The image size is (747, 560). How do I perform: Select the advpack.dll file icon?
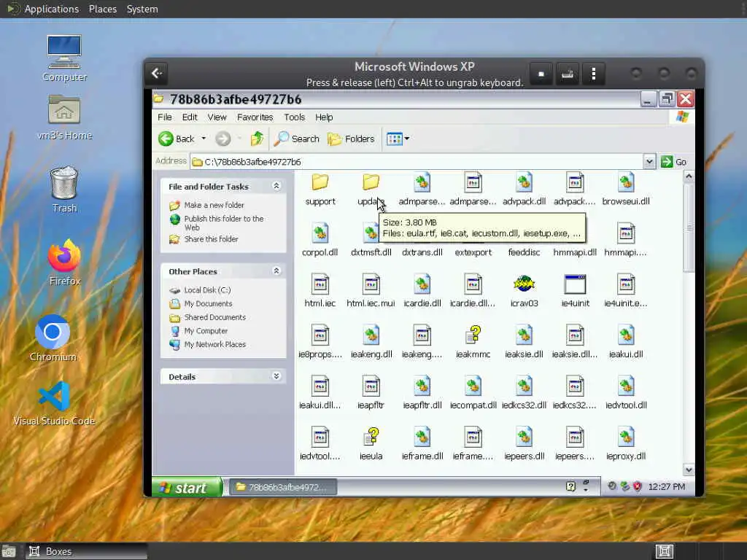coord(524,182)
